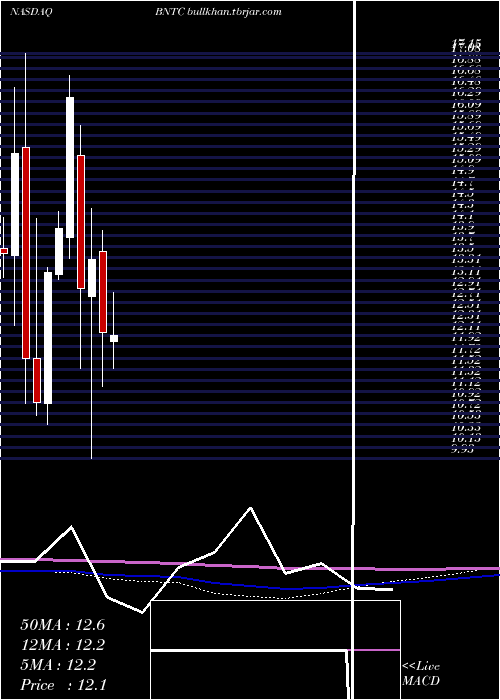Viewport: 500px width, 700px height.
Task: Click the Price : 12.1 value
Action: (x=63, y=685)
